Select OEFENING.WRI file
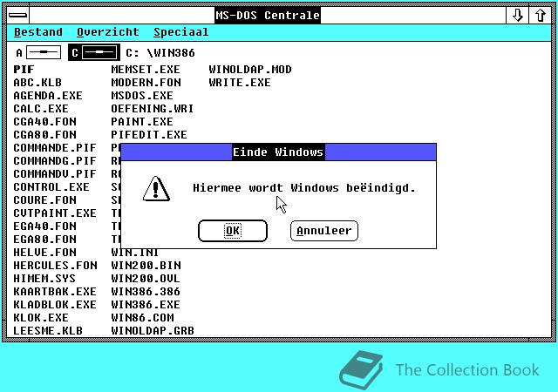 click(x=153, y=109)
